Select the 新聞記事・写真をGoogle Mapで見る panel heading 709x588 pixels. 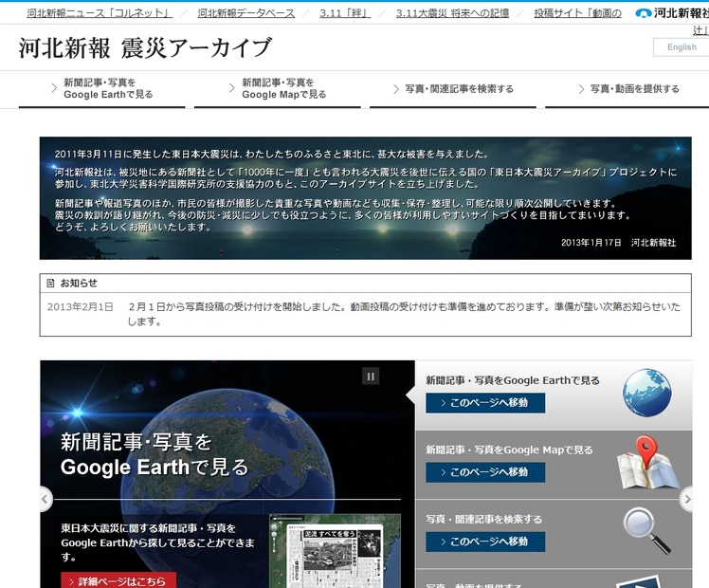[x=509, y=450]
